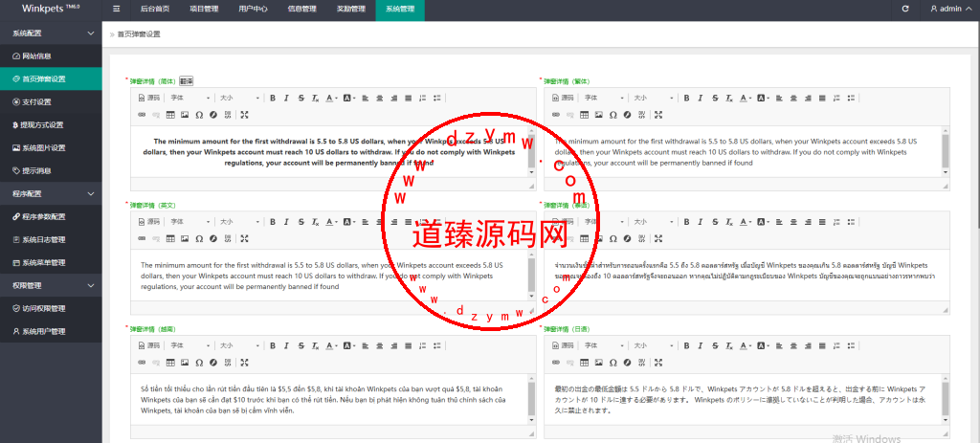Open the 奖励管理 tab
This screenshot has height=443, width=980.
pos(350,10)
